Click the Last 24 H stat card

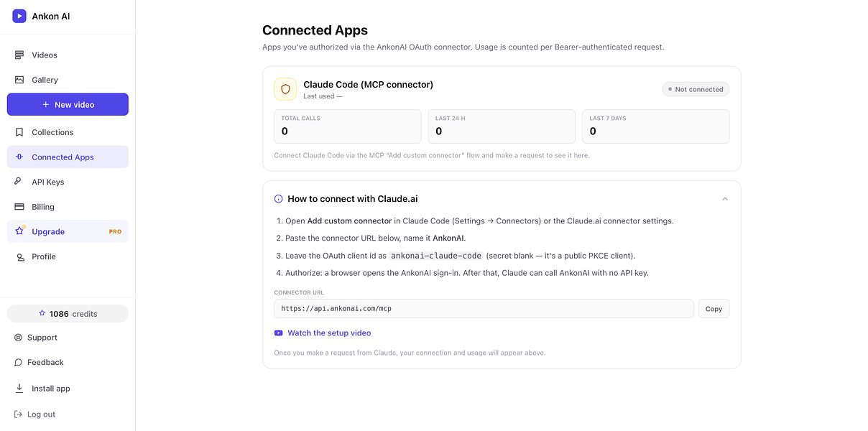(502, 126)
